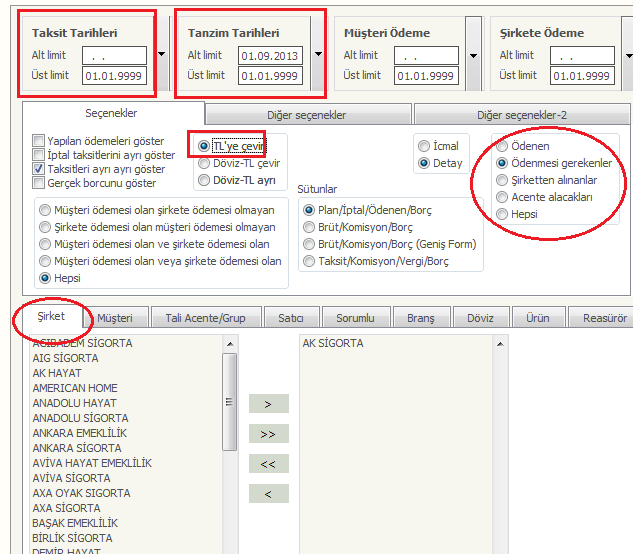
Task: Switch to Diğer seçenekler tab
Action: (x=307, y=114)
